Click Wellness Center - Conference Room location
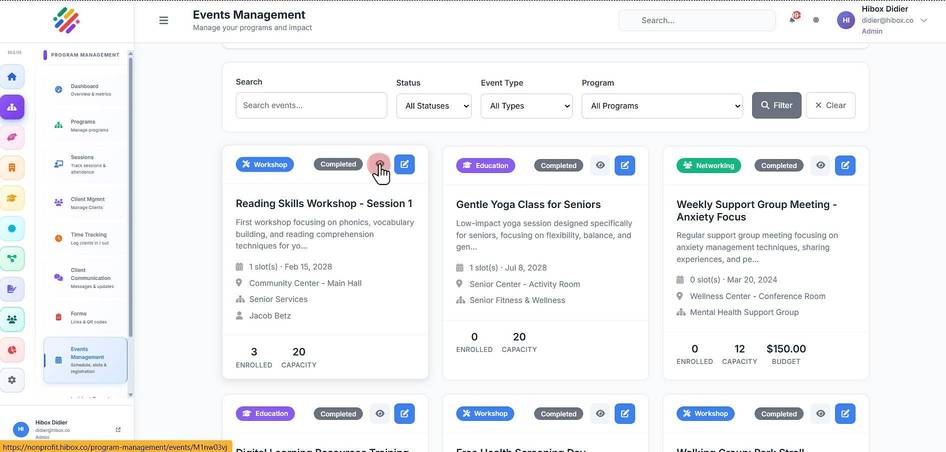Image resolution: width=946 pixels, height=452 pixels. tap(758, 296)
